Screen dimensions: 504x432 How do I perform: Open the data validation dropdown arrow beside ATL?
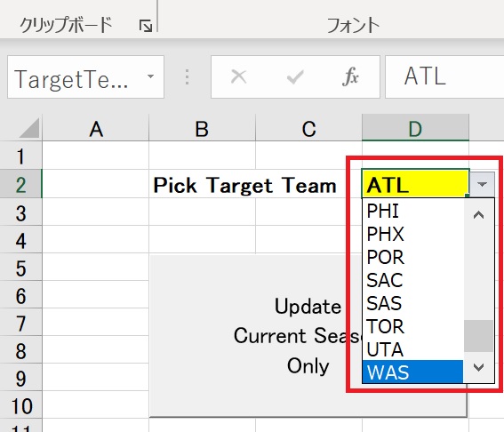[482, 184]
